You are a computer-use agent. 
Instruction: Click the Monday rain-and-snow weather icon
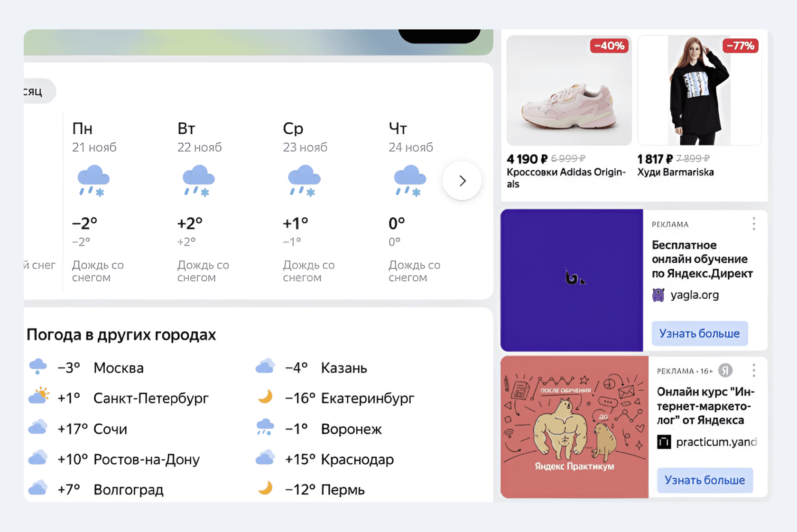tap(93, 181)
